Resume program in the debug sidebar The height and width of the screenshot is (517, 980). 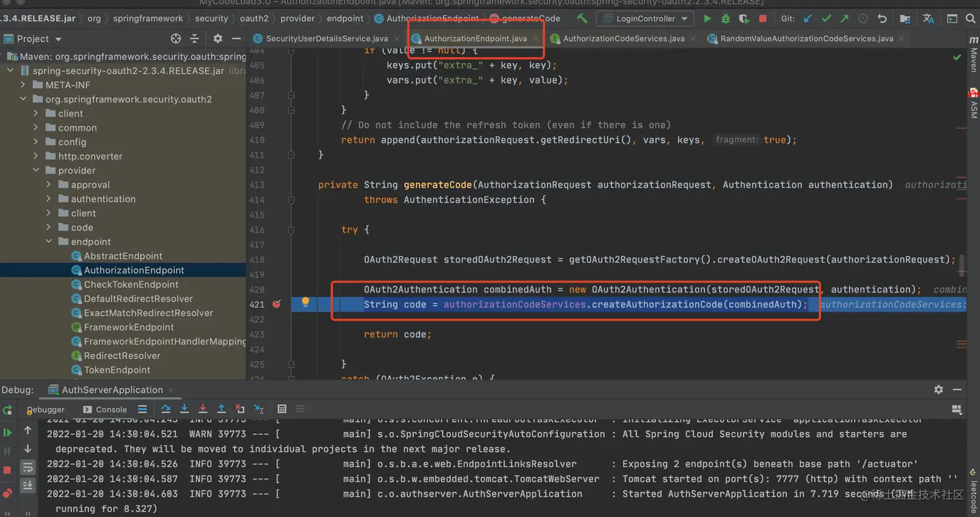(x=8, y=431)
